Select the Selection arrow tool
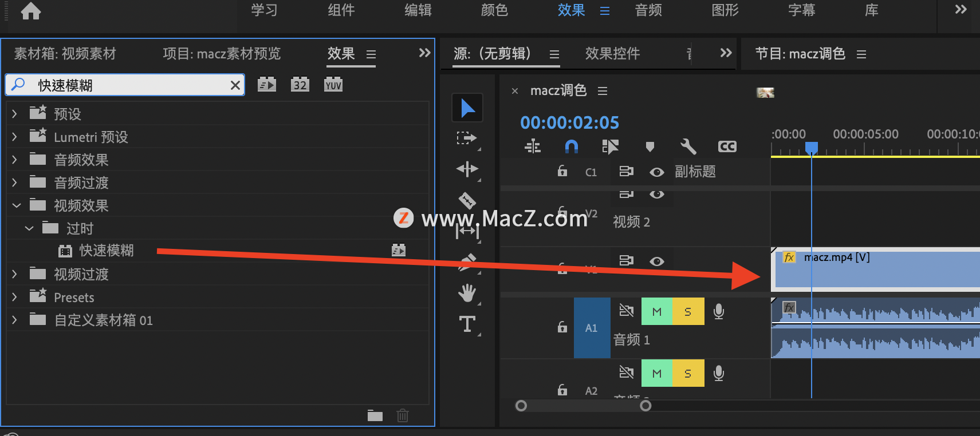The width and height of the screenshot is (980, 436). point(467,108)
